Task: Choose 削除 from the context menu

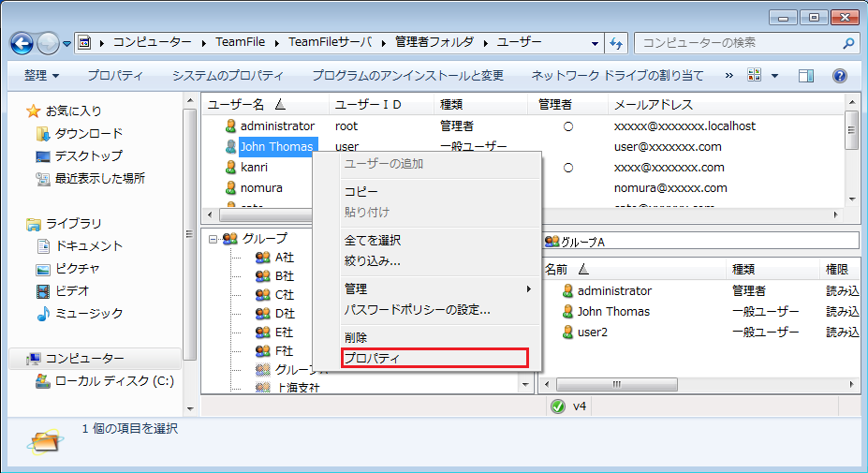Action: click(x=356, y=337)
